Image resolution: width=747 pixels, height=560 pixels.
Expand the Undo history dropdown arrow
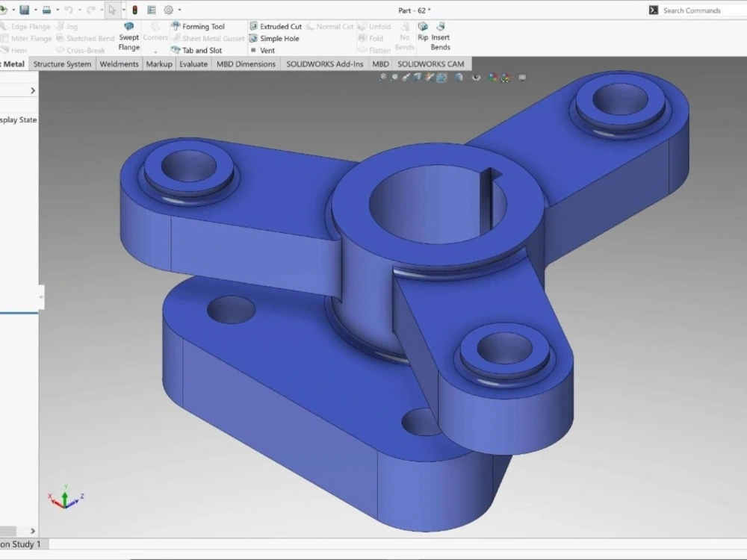click(x=80, y=10)
